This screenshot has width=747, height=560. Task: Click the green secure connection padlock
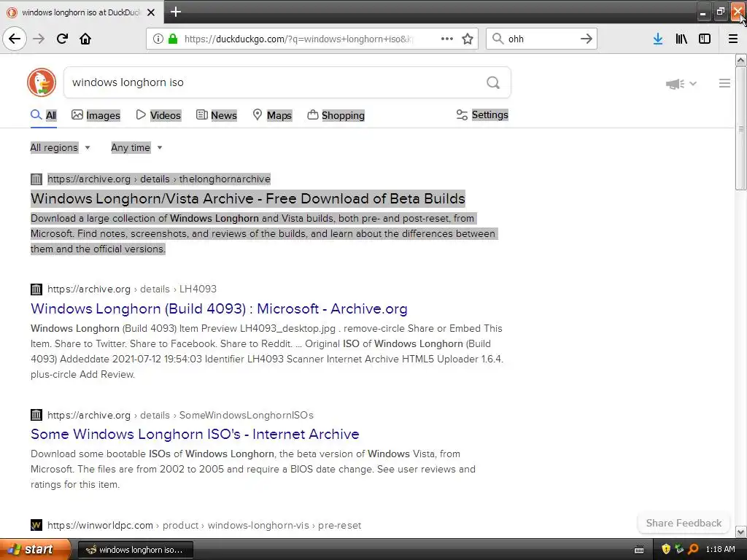[172, 39]
